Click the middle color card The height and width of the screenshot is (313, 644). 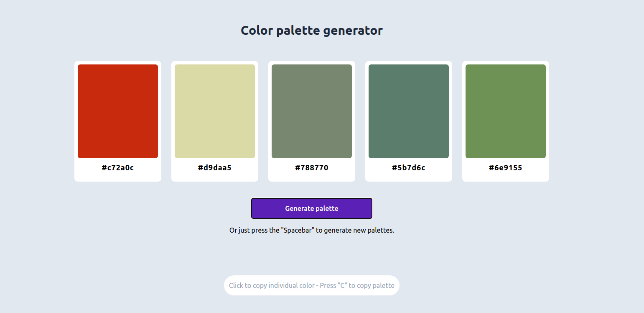pyautogui.click(x=311, y=121)
